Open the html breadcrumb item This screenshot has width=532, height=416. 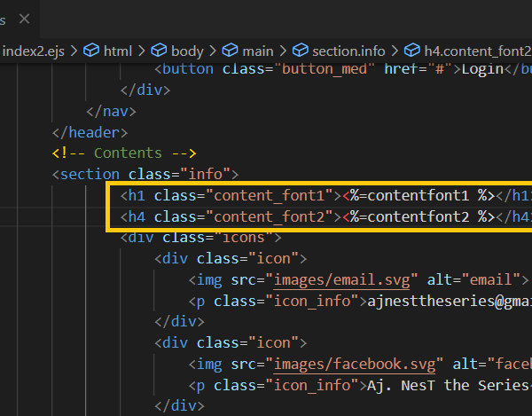click(117, 51)
